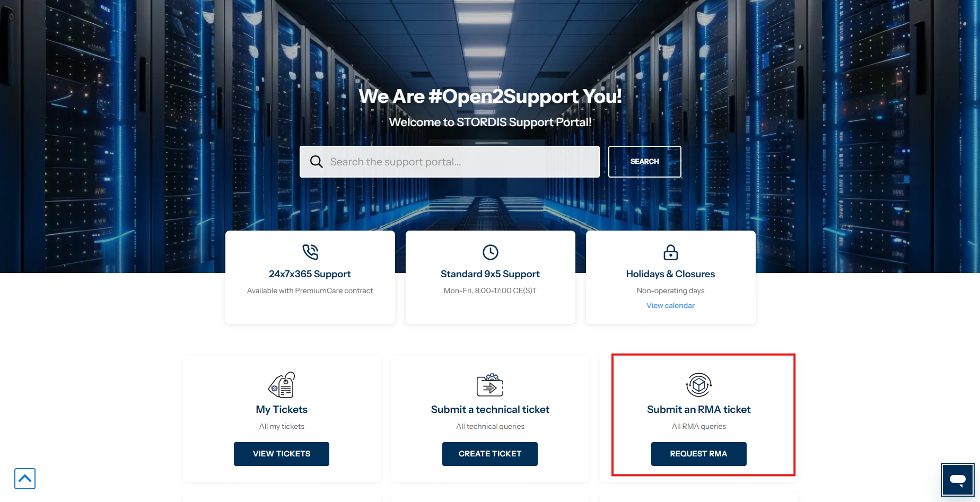Click the 'We Are #Open2Support You!' headline
980x502 pixels.
(x=490, y=96)
